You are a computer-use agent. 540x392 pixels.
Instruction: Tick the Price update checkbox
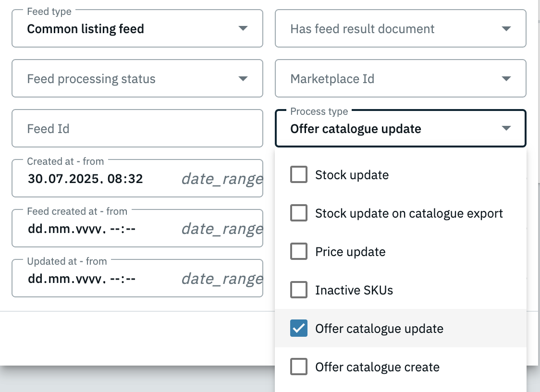click(299, 252)
